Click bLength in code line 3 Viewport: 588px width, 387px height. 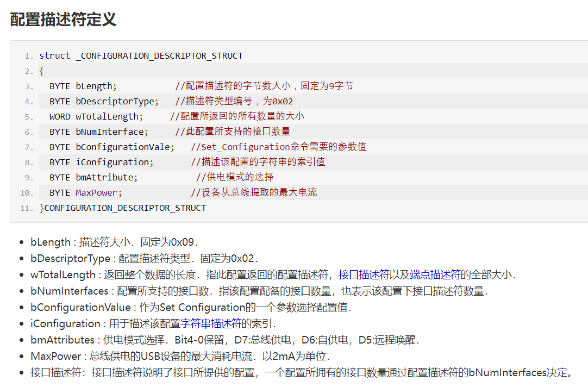tap(96, 86)
